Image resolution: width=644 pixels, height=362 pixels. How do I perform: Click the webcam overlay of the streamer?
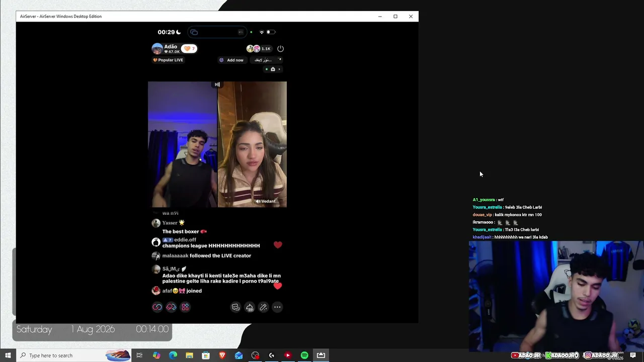(556, 296)
